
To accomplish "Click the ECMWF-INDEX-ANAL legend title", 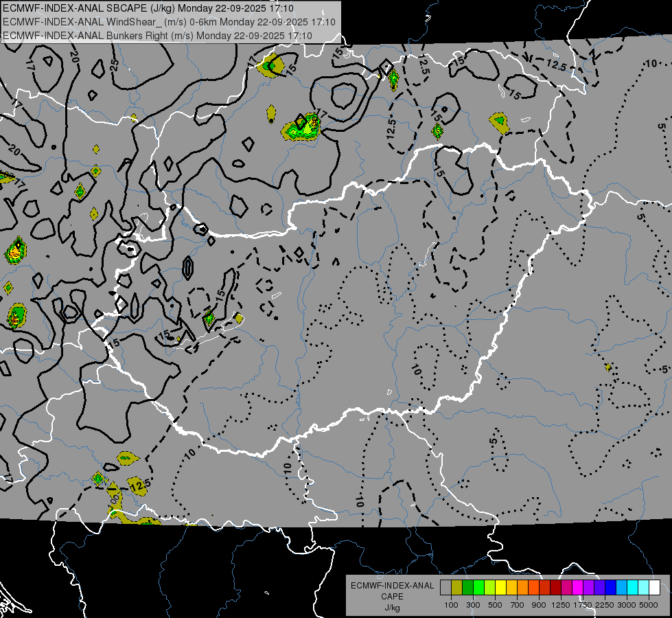I will coord(392,586).
